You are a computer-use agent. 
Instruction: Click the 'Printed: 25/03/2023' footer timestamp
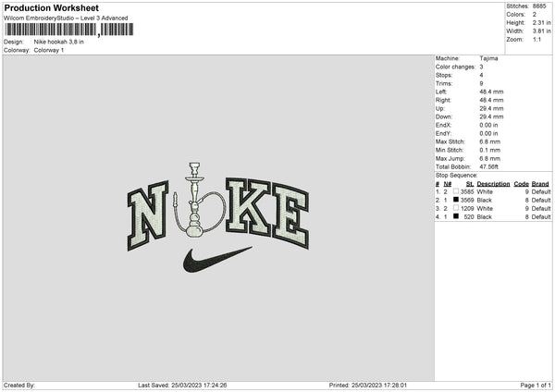point(368,386)
